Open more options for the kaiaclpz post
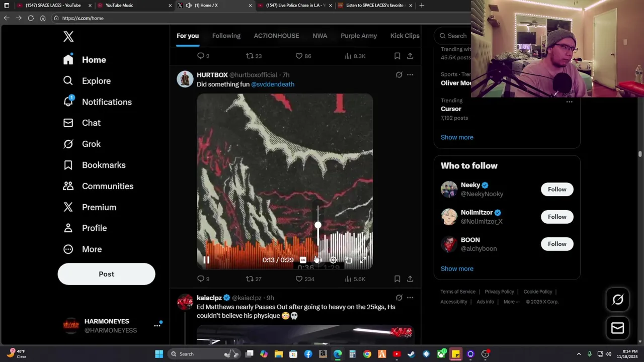Viewport: 644px width, 362px height. pos(410,298)
